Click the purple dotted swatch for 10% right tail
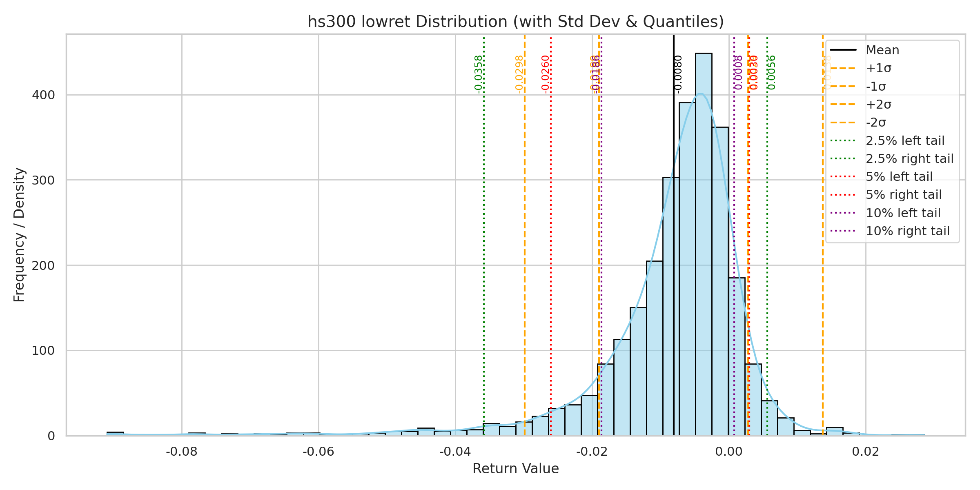The image size is (980, 490). pyautogui.click(x=843, y=231)
